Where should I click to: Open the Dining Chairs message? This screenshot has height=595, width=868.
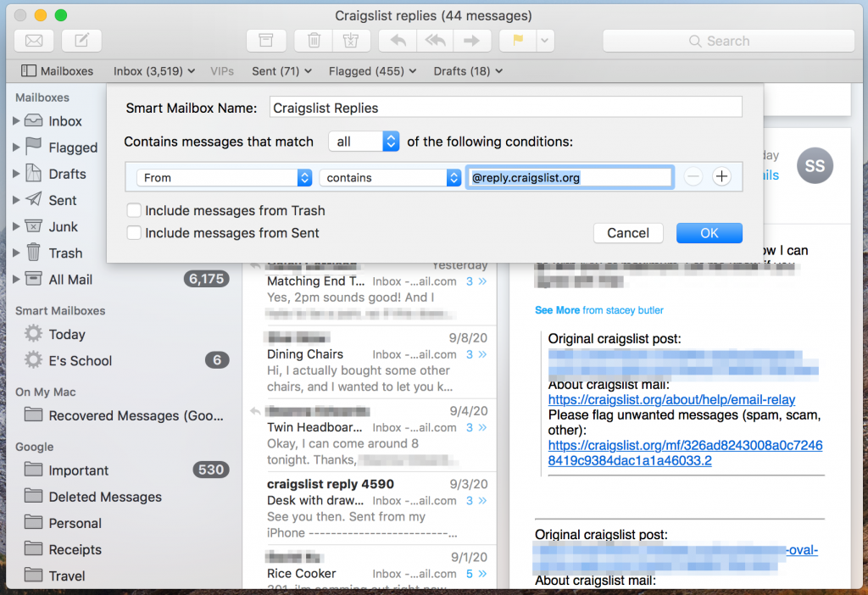tap(370, 362)
